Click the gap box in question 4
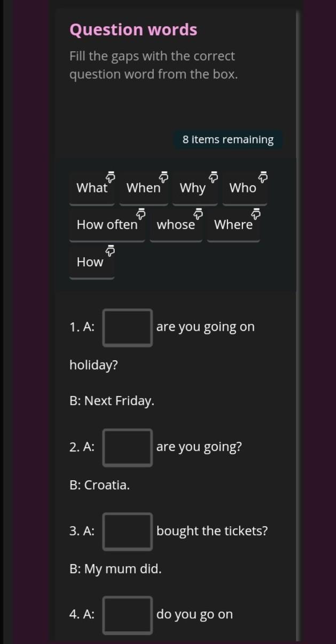 pyautogui.click(x=128, y=615)
